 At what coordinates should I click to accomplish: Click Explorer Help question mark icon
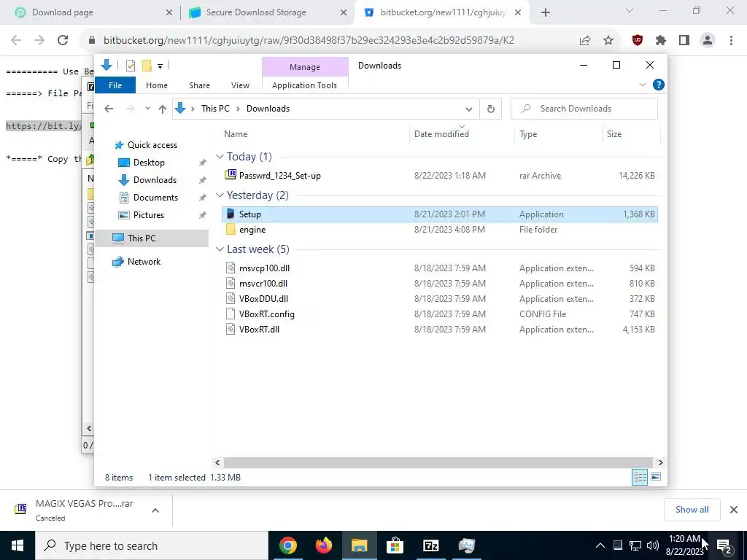click(659, 85)
